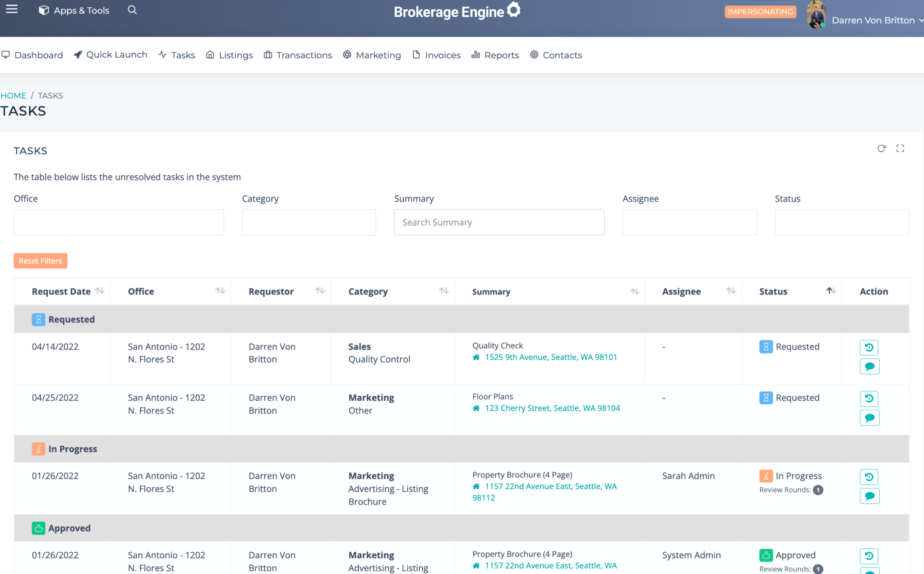Open the 1525 9th Avenue listing link

[x=551, y=357]
